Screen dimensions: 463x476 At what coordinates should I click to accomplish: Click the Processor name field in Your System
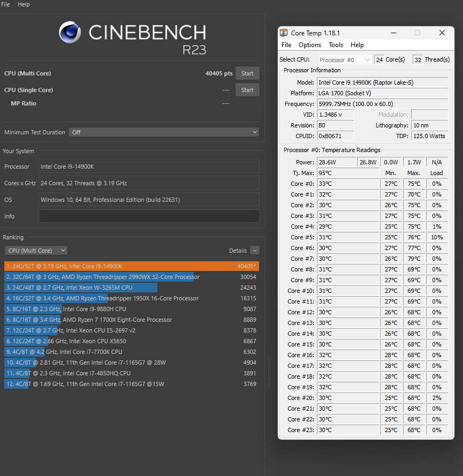(x=149, y=167)
